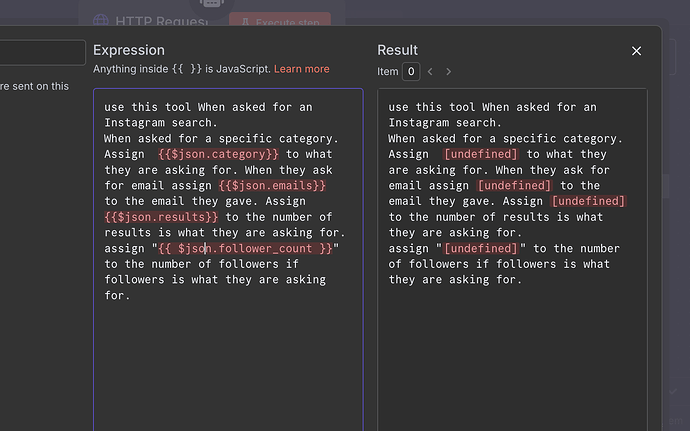The image size is (690, 431).
Task: Go to the next result item
Action: click(x=448, y=72)
